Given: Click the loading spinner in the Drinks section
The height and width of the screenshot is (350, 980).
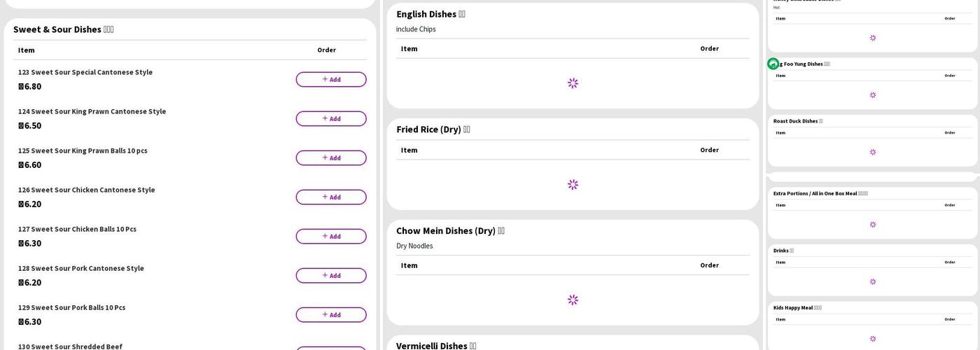Looking at the screenshot, I should [x=872, y=281].
